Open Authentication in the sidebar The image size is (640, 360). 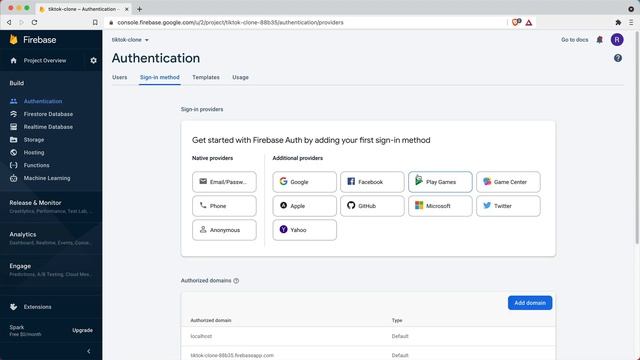(43, 101)
